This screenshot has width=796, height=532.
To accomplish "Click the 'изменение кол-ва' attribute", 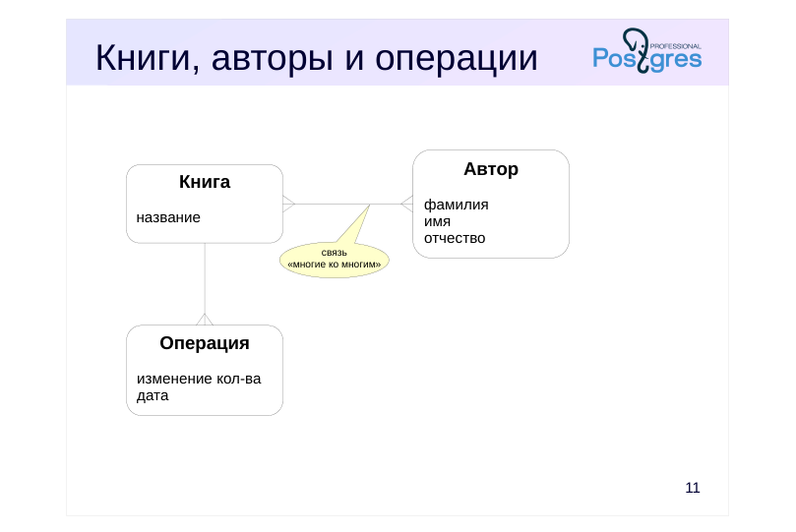I will point(199,379).
